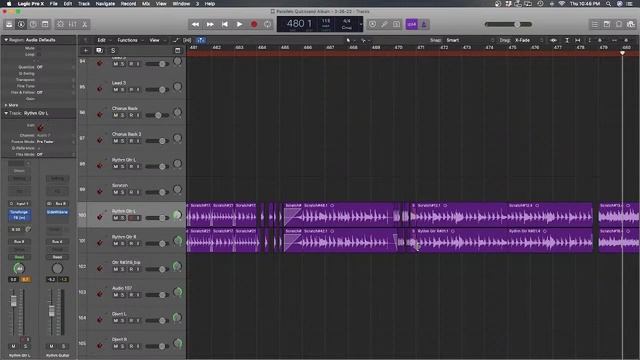The height and width of the screenshot is (360, 640).
Task: Click the Tuner button in control bar
Action: (x=384, y=24)
